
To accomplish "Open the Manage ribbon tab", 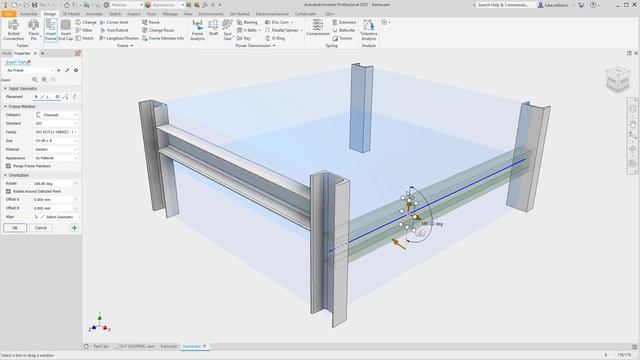I will [170, 14].
